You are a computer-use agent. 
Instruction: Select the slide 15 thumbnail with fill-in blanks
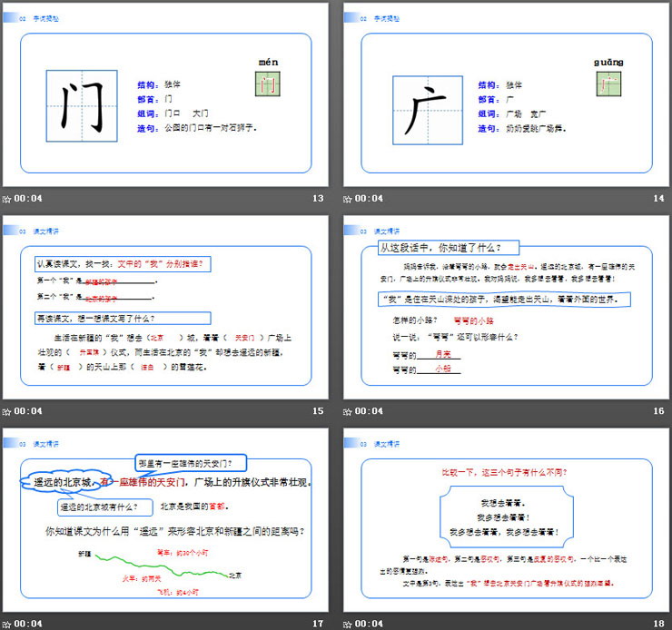[x=165, y=309]
